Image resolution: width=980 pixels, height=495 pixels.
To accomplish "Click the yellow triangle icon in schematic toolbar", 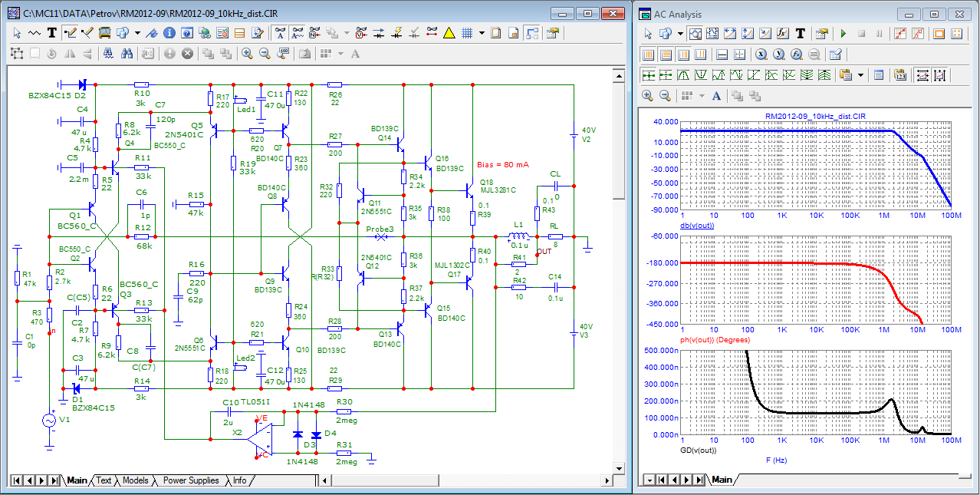I will click(449, 33).
